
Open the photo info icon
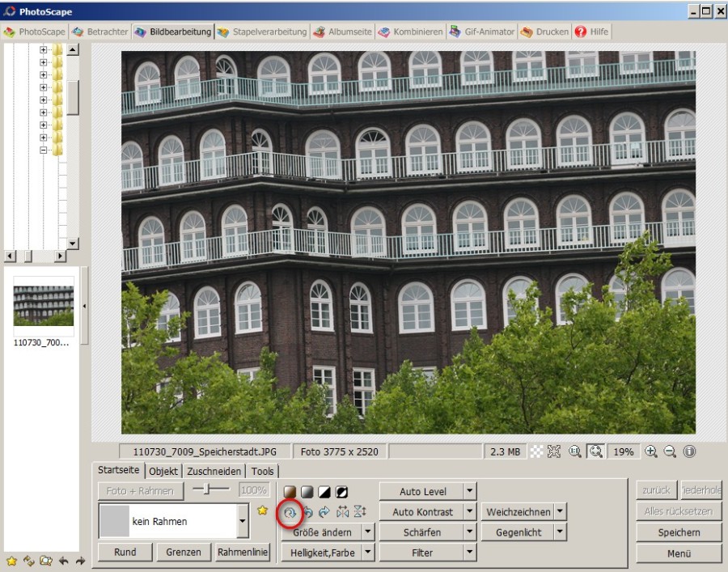tap(689, 451)
